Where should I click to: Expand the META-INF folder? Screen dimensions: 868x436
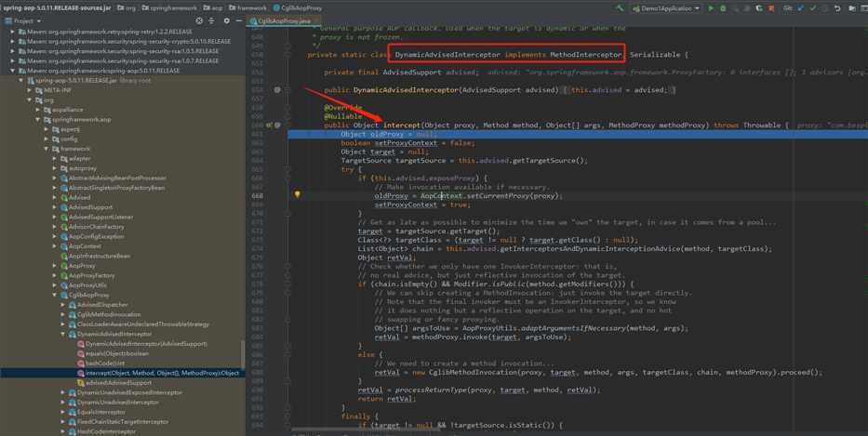pos(30,90)
